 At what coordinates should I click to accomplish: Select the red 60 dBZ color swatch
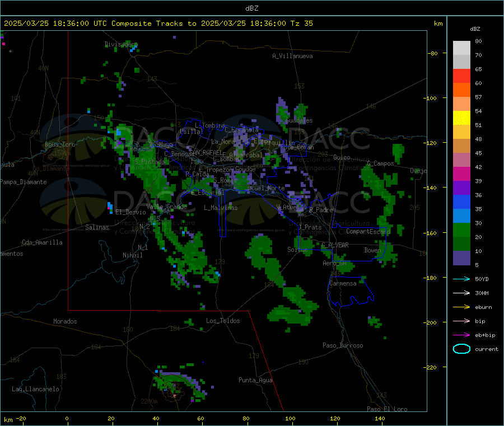pos(461,76)
